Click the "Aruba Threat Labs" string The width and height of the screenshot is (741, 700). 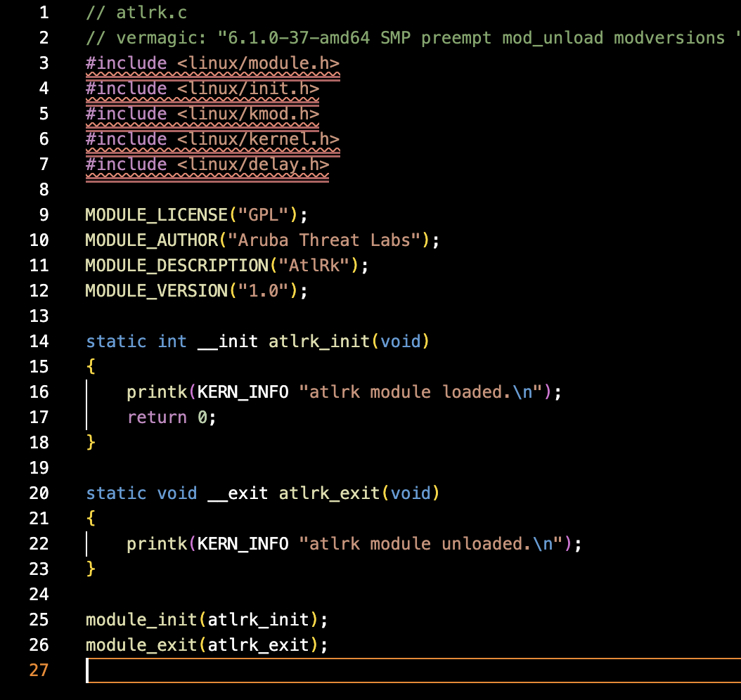324,240
